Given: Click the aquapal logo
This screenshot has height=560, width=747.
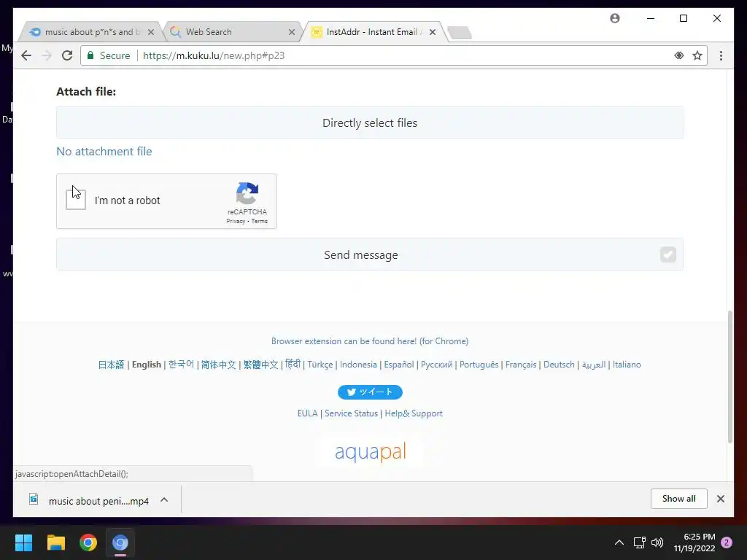Looking at the screenshot, I should pyautogui.click(x=370, y=451).
